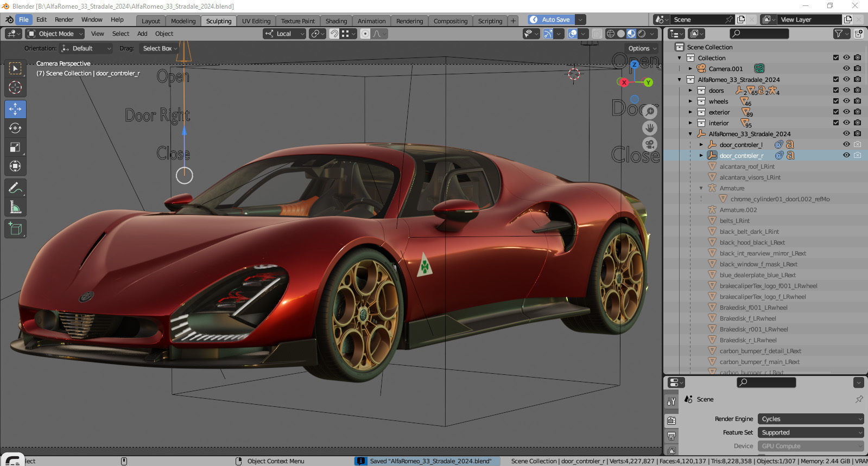Activate the Scale tool
The image size is (868, 466).
15,147
